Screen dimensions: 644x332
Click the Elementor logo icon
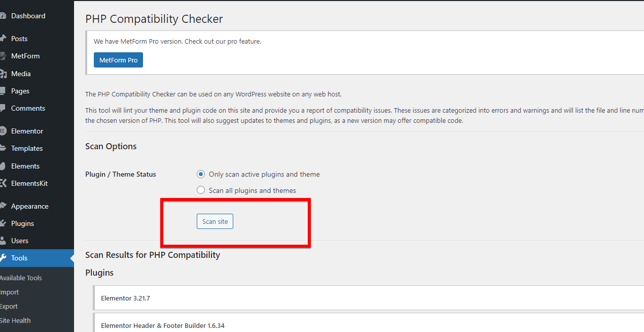coord(3,131)
